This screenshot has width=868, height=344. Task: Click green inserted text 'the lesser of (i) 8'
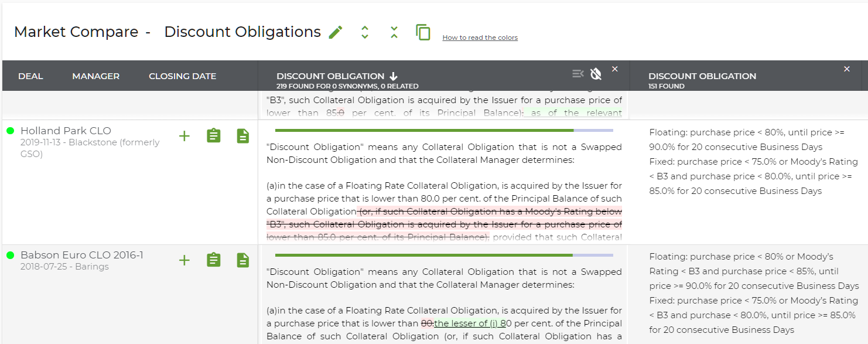(470, 323)
